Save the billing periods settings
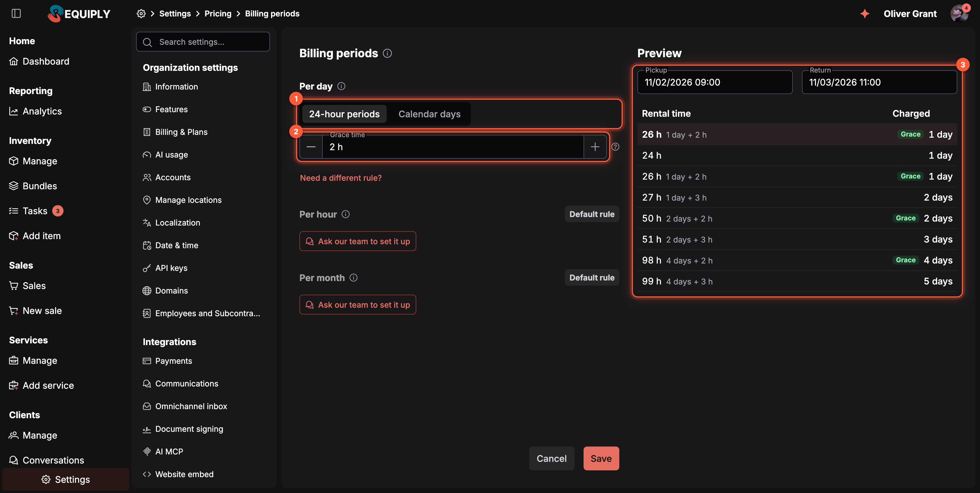Image resolution: width=980 pixels, height=493 pixels. click(601, 458)
